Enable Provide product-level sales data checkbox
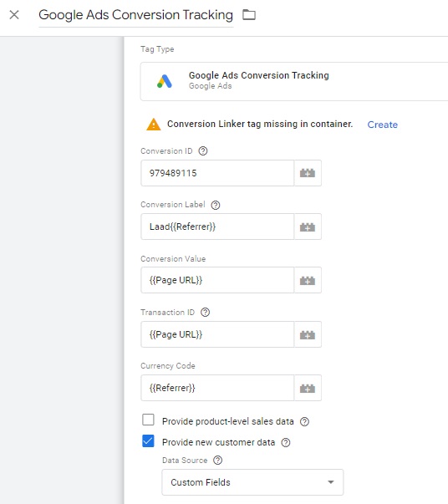 tap(148, 420)
